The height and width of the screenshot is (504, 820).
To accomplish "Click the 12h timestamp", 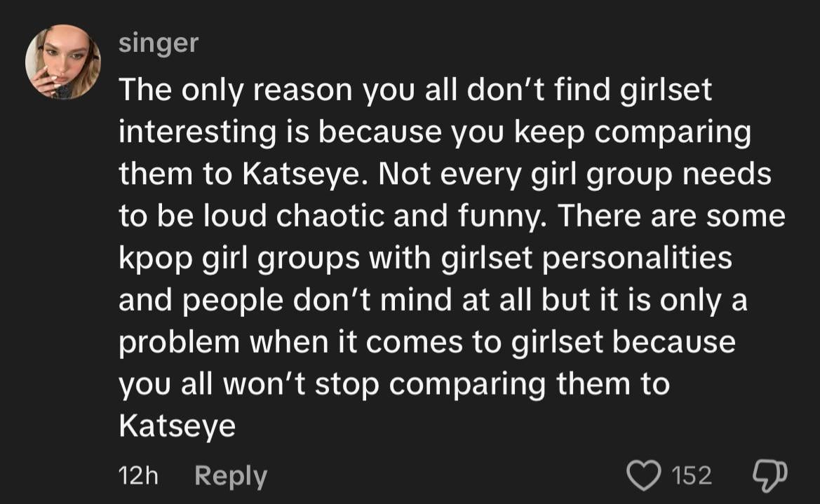I will pos(139,476).
